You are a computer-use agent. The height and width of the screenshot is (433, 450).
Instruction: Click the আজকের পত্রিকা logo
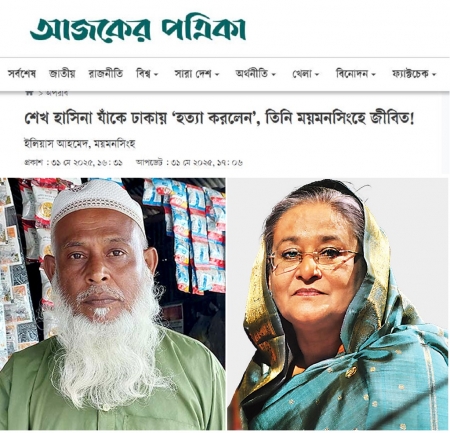coord(138,29)
